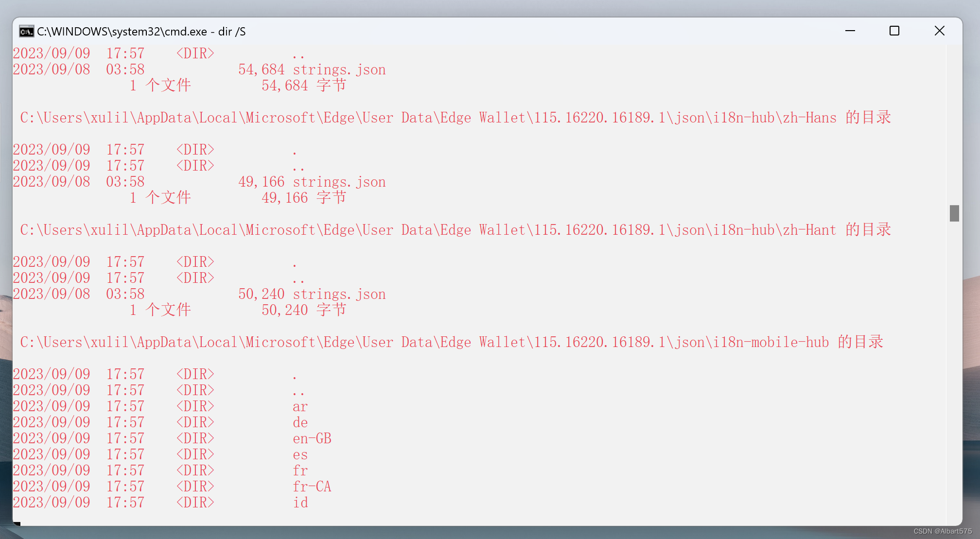Maximize the cmd.exe window

tap(894, 31)
